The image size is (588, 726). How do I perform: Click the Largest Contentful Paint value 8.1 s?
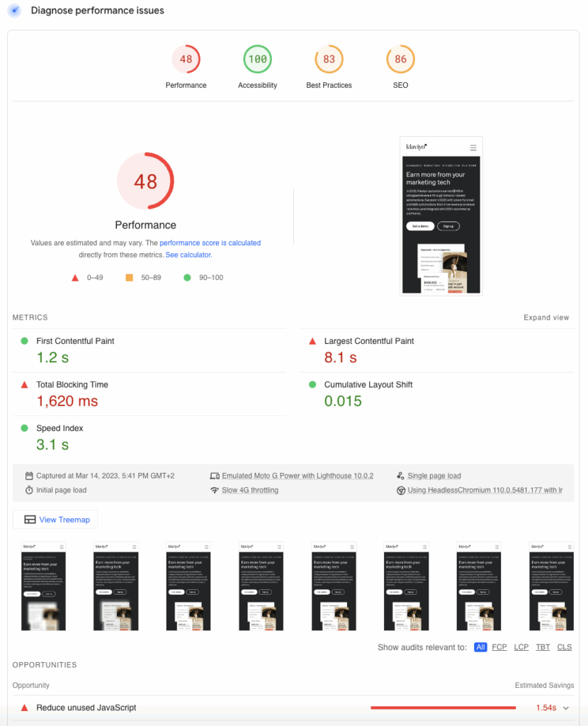pos(341,357)
